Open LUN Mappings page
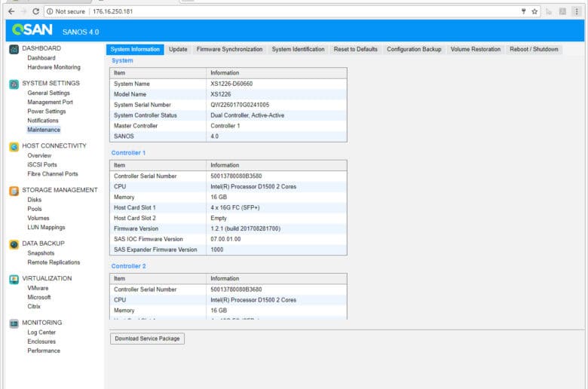 (46, 228)
